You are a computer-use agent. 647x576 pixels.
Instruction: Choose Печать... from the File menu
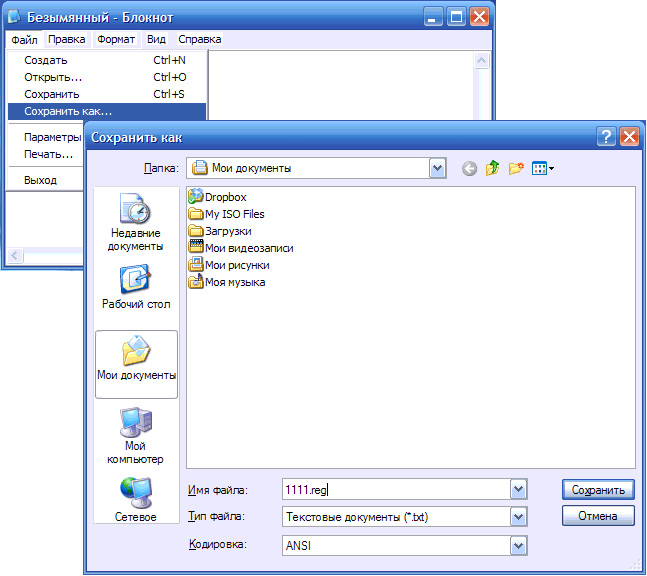(x=48, y=154)
